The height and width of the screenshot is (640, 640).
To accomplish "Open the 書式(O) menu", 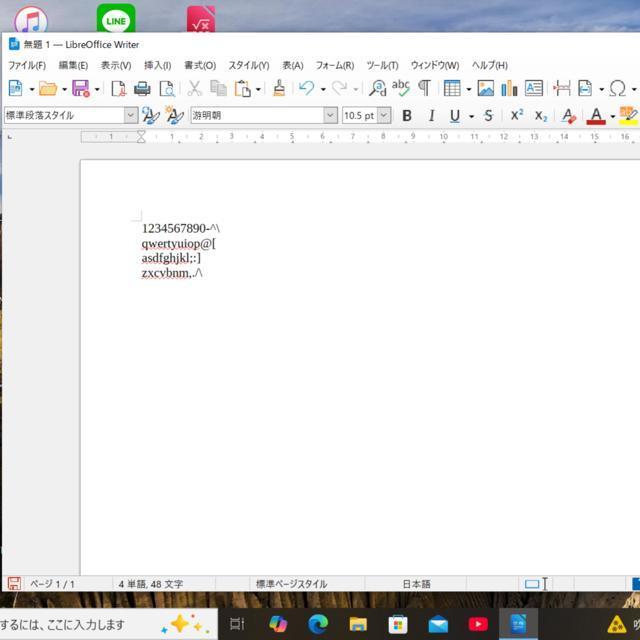I will [199, 65].
